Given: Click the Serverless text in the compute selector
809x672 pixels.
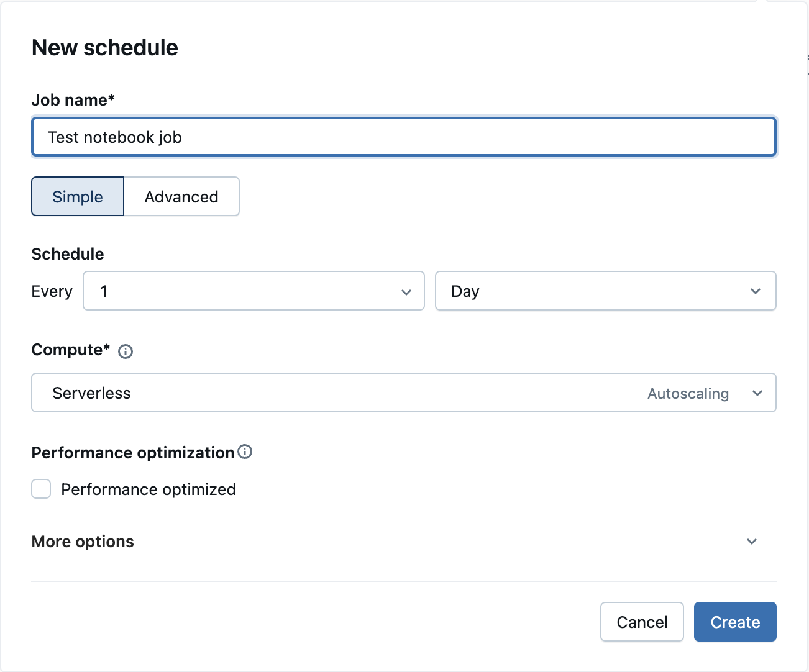Looking at the screenshot, I should [x=91, y=393].
